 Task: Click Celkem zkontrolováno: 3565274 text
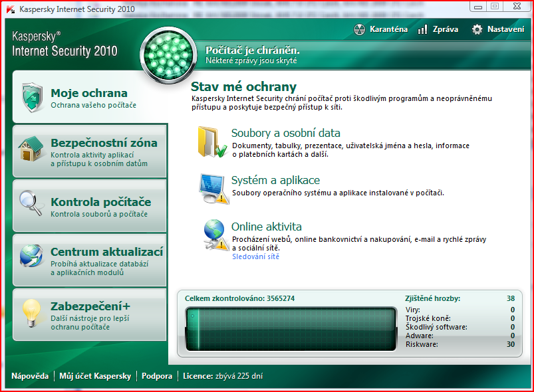pyautogui.click(x=240, y=298)
